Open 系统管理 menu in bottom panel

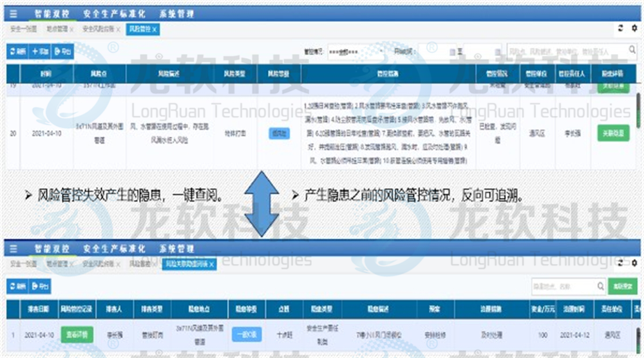[176, 249]
